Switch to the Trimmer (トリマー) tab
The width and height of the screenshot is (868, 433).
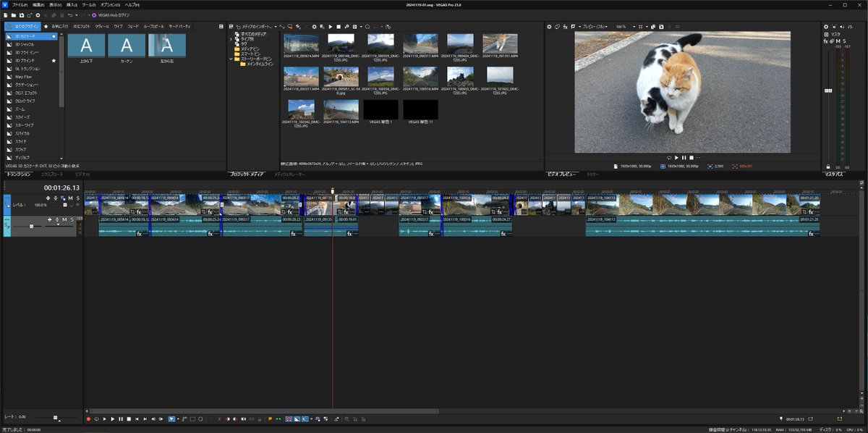coord(592,175)
